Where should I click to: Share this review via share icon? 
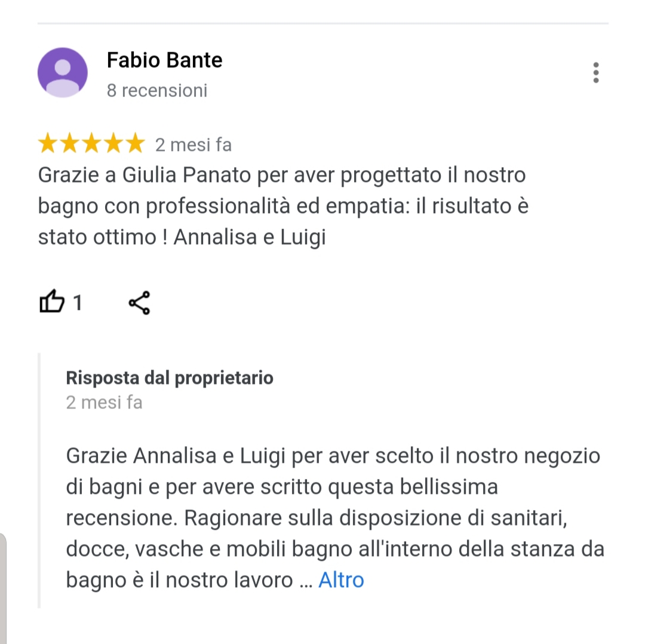coord(139,303)
